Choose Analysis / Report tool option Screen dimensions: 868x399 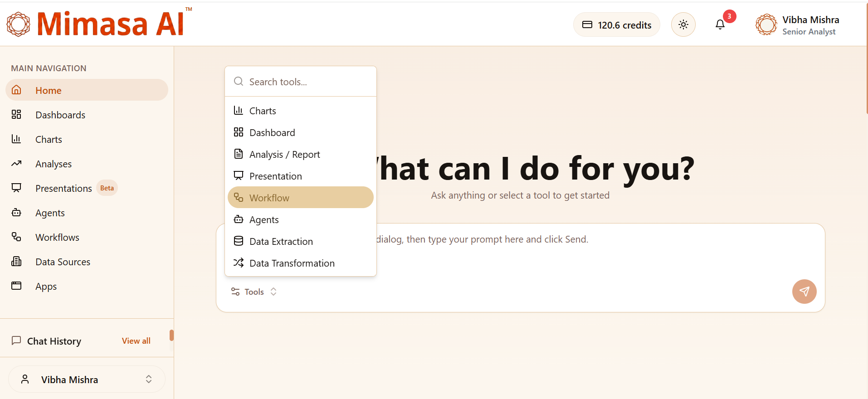(x=300, y=154)
